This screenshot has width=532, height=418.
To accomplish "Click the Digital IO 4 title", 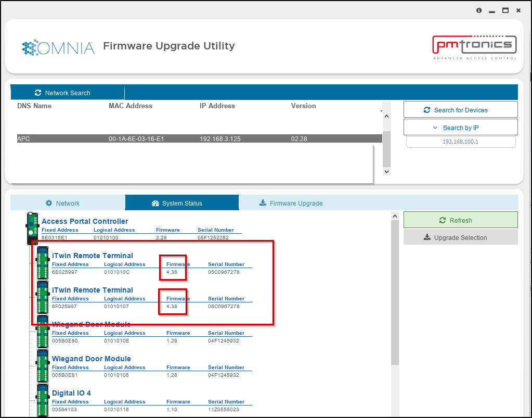I will coord(71,393).
